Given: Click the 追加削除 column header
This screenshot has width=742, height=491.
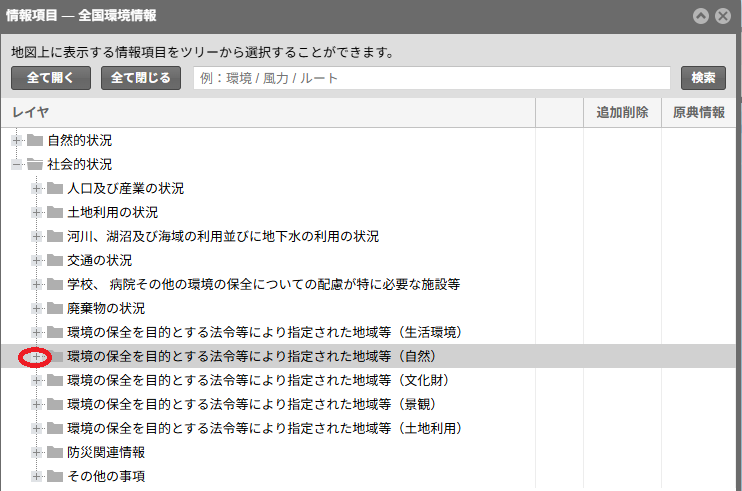Looking at the screenshot, I should point(622,113).
